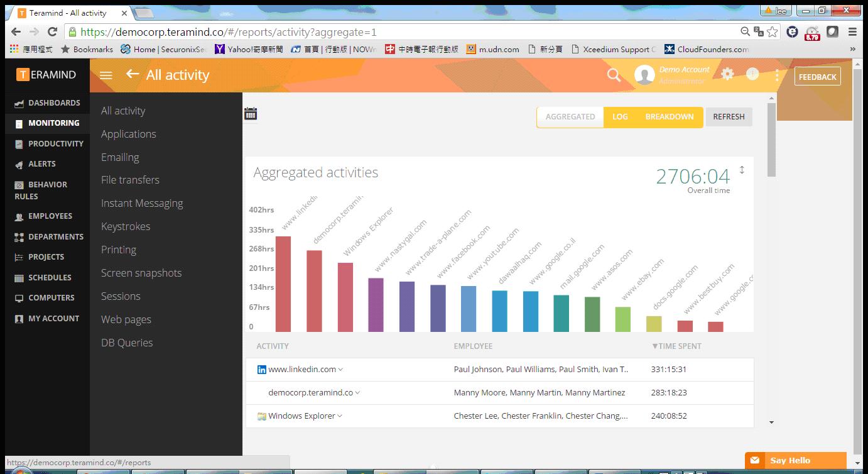The height and width of the screenshot is (474, 868).
Task: Click the REFRESH button
Action: tap(729, 117)
